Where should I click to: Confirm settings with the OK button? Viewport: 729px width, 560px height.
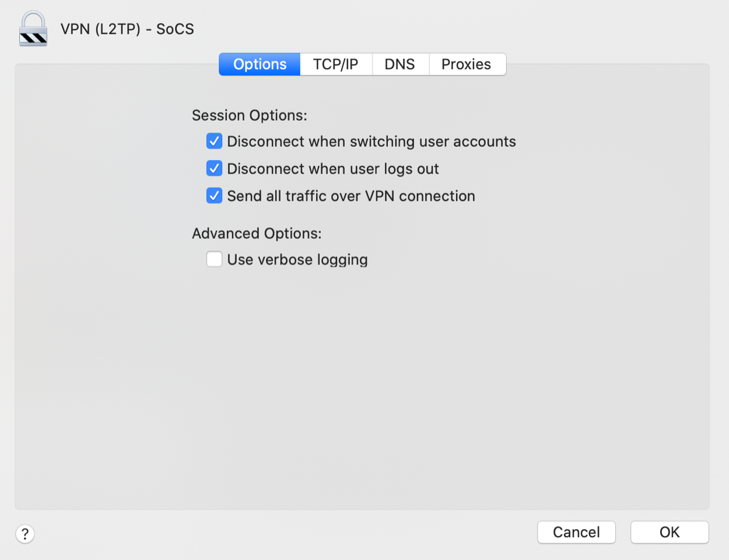(x=669, y=532)
